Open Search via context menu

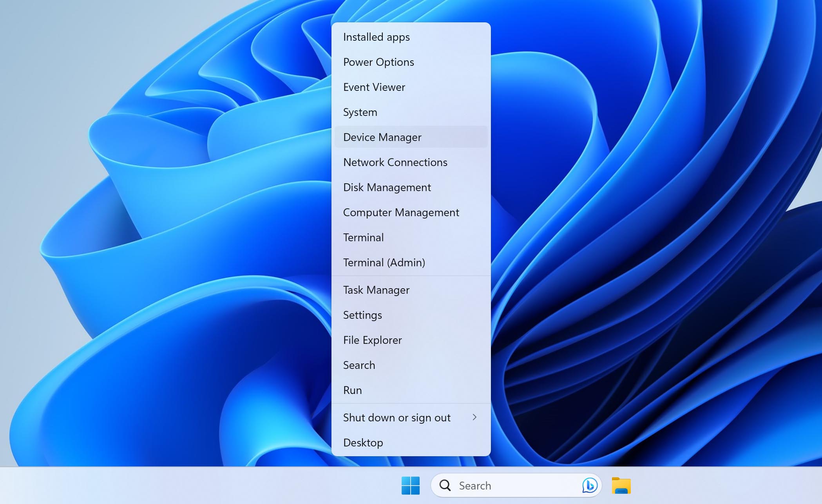359,364
